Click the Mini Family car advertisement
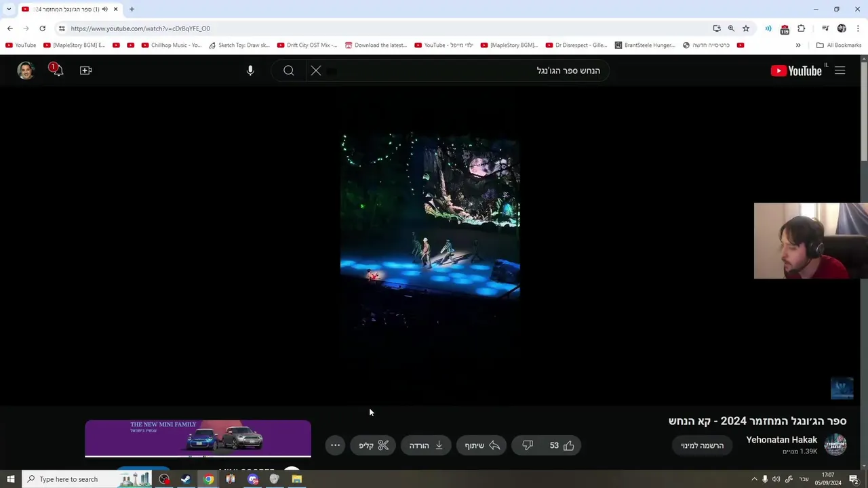Image resolution: width=868 pixels, height=488 pixels. (x=198, y=438)
